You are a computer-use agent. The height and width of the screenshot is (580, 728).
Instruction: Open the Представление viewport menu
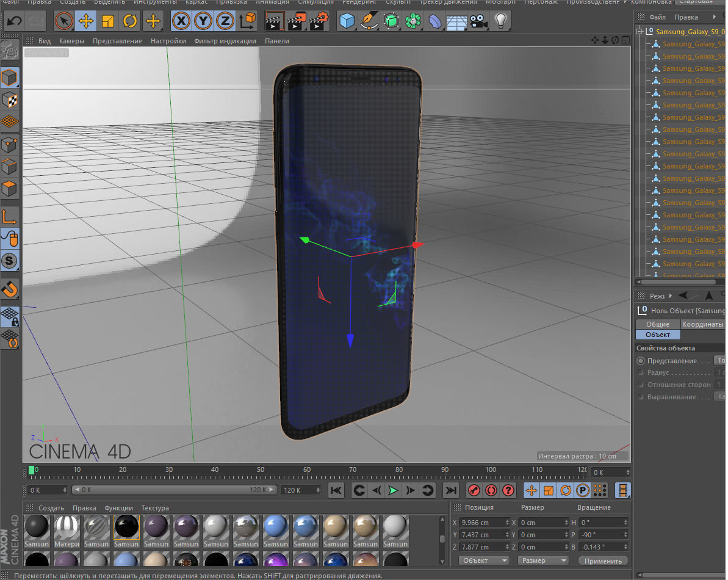point(117,41)
